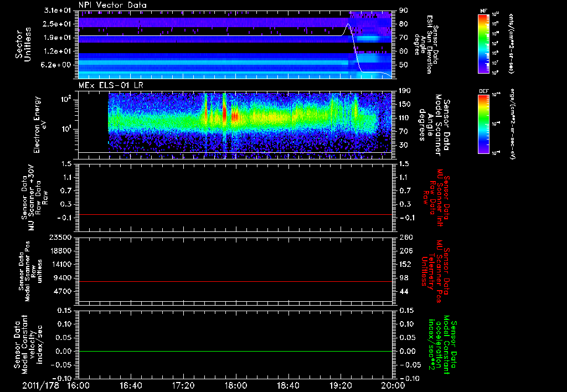Click the "14100" tick label

click(x=60, y=264)
